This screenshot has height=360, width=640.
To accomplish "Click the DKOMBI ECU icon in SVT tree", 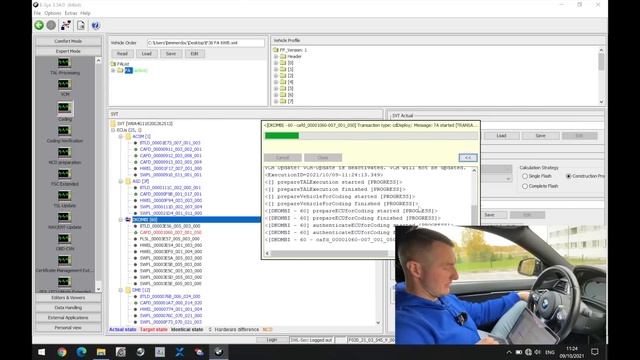I will (128, 220).
